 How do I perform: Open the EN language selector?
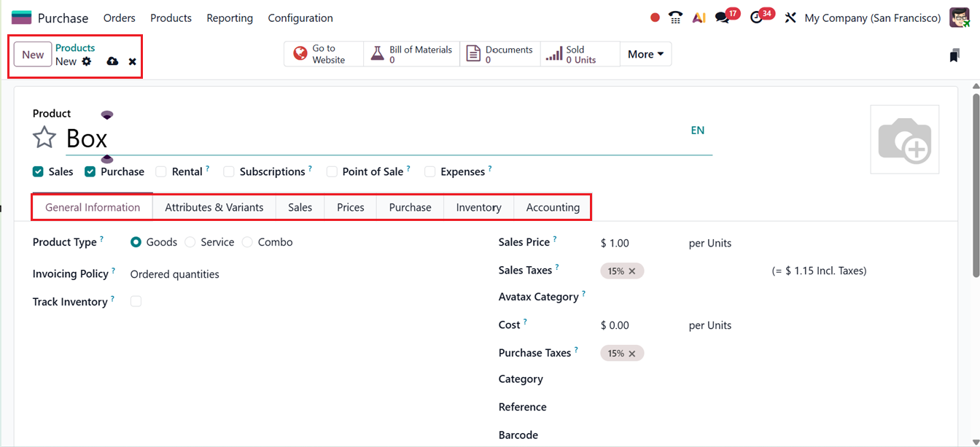[697, 130]
